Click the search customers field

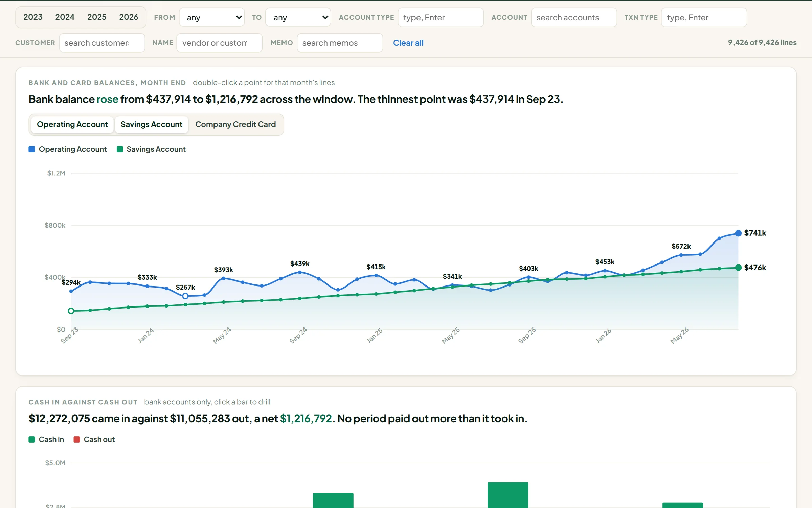[x=102, y=43]
